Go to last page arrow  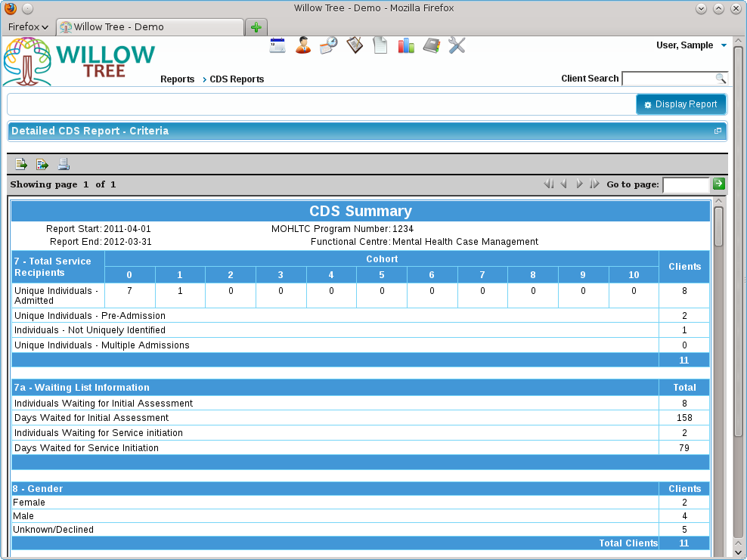[x=594, y=184]
